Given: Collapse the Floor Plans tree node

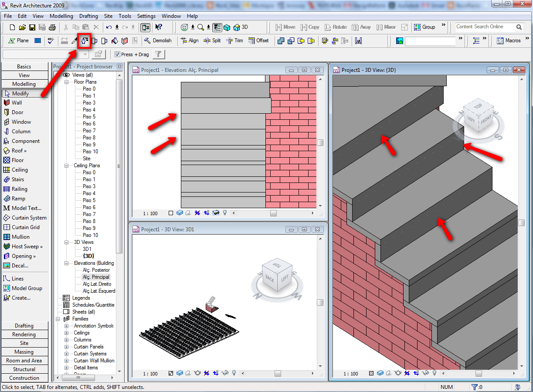Looking at the screenshot, I should (67, 82).
